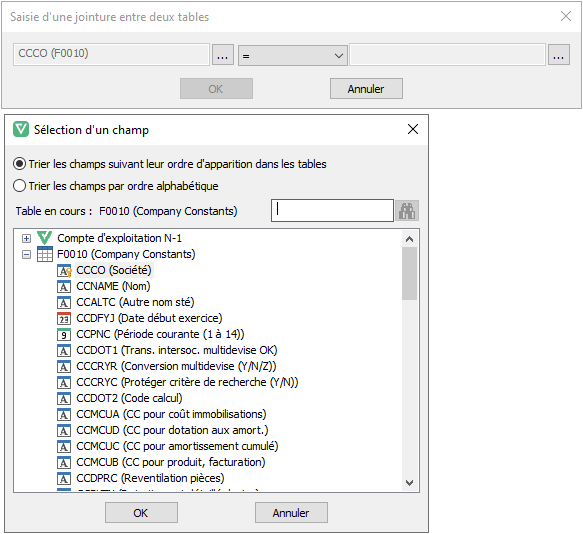Click into the field search text box

click(332, 210)
